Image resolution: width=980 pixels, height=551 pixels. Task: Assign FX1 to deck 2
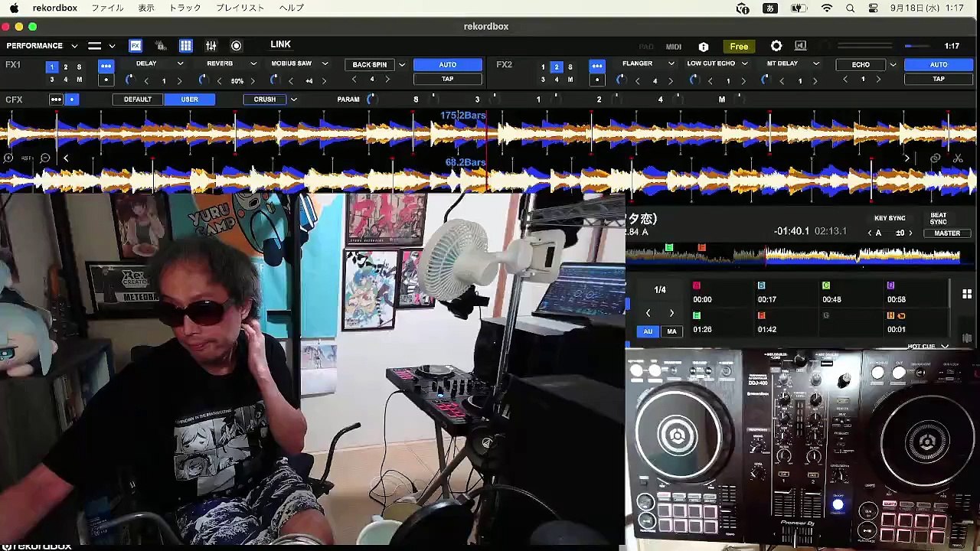coord(66,67)
